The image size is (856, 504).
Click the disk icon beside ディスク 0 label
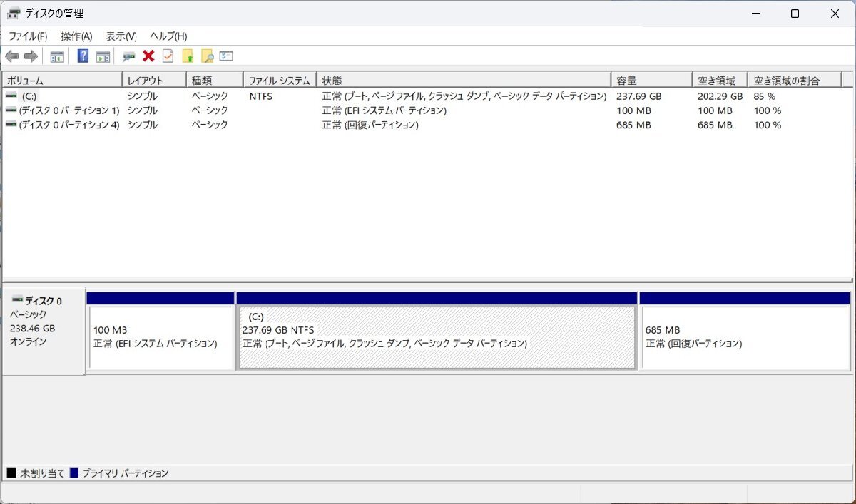pos(17,300)
